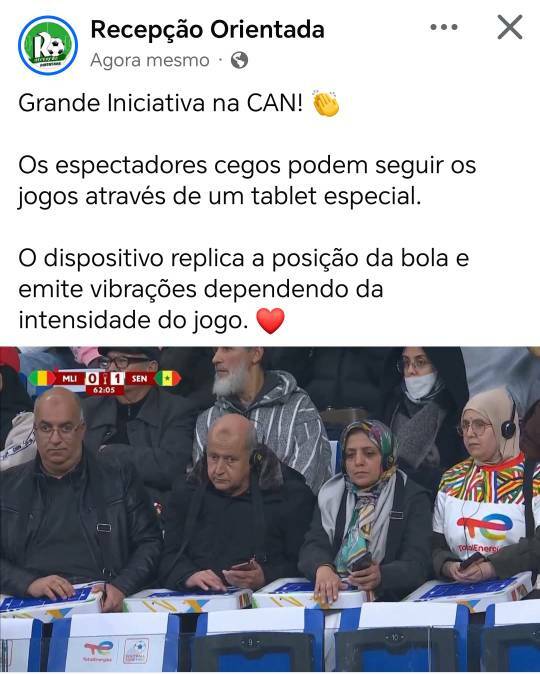
Task: Click the red heart emoji
Action: [x=270, y=321]
